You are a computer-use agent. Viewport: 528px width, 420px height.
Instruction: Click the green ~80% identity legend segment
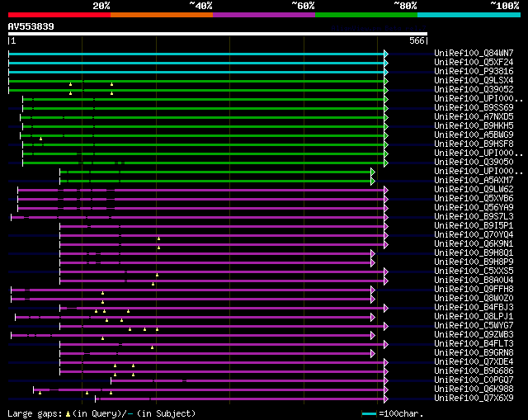(x=366, y=15)
